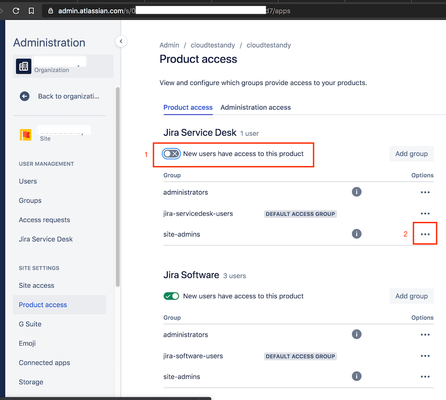
Task: Disable new user access for Jira Software
Action: pos(171,296)
